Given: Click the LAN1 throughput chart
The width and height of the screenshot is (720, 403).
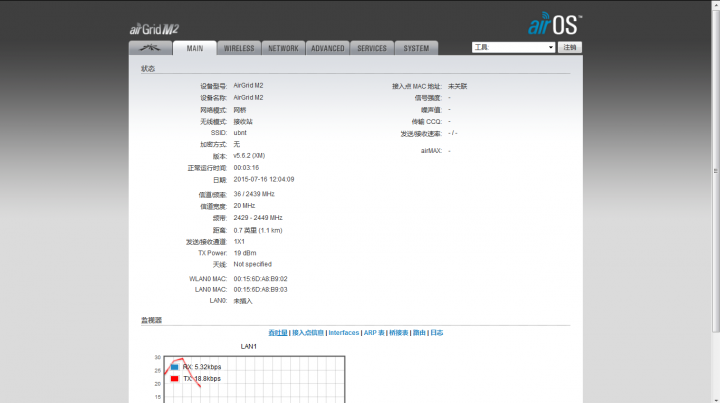Looking at the screenshot, I should pos(254,379).
